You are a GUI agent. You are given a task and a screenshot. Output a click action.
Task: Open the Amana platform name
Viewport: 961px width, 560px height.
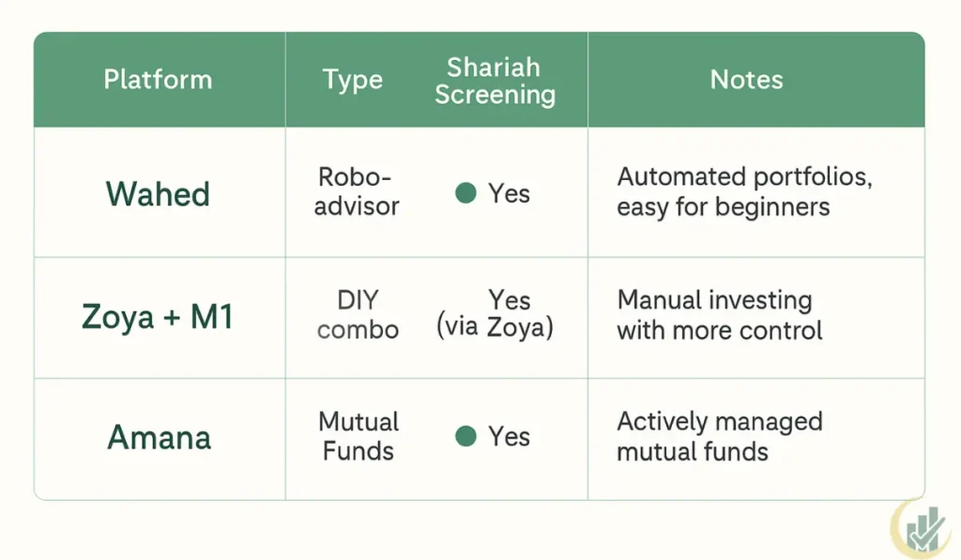click(x=160, y=437)
